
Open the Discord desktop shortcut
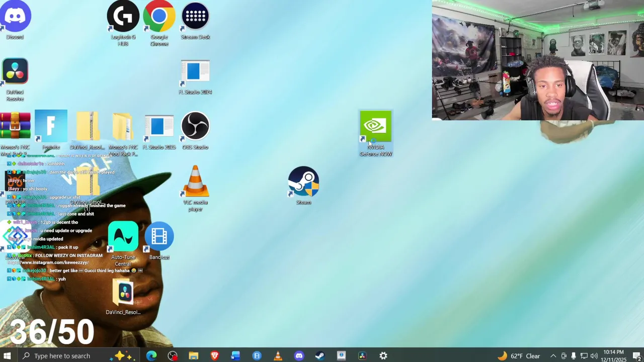(15, 20)
